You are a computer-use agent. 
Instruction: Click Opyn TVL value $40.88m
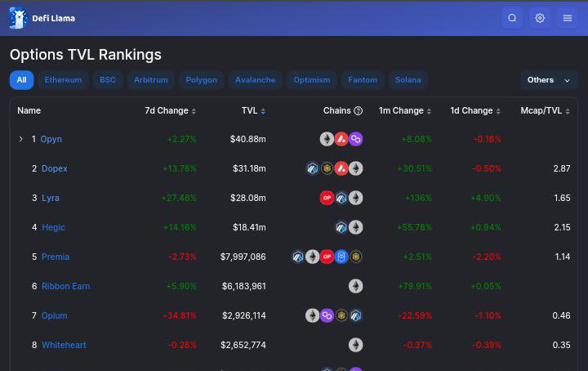coord(248,139)
